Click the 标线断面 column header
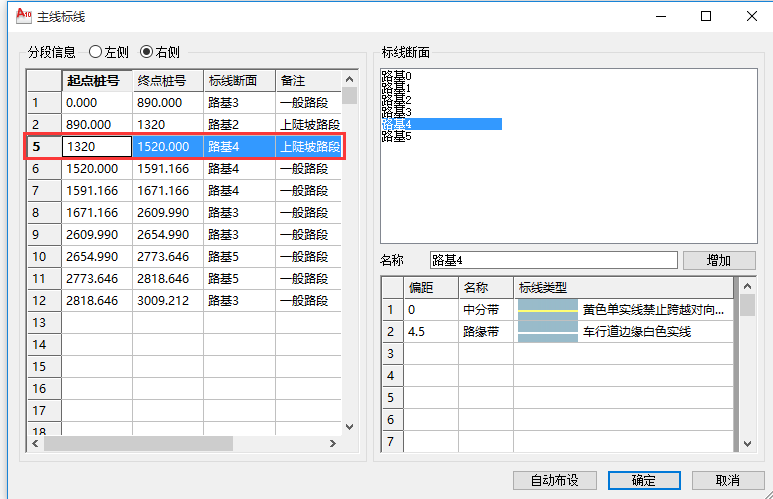The image size is (773, 499). (x=239, y=81)
